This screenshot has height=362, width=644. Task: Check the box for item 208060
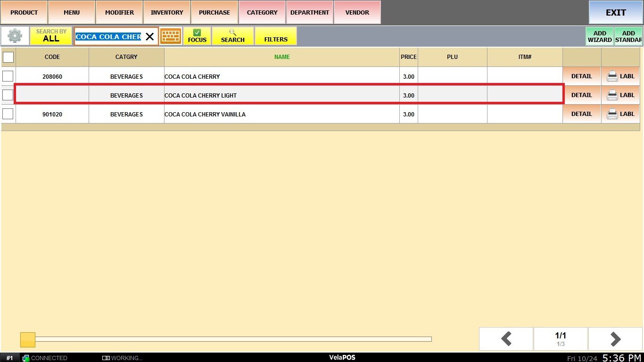(x=8, y=76)
